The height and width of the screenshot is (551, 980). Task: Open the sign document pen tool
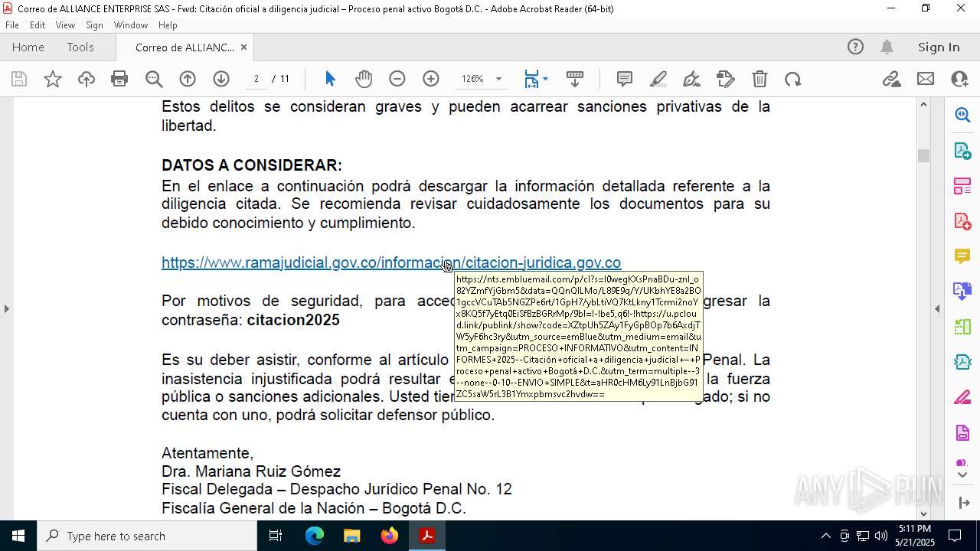[x=692, y=79]
